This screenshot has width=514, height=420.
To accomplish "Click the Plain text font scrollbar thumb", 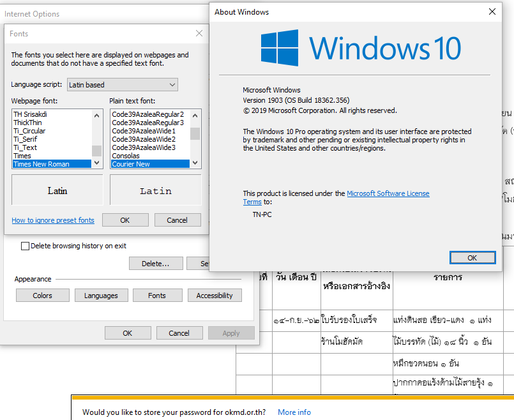I will [195, 133].
